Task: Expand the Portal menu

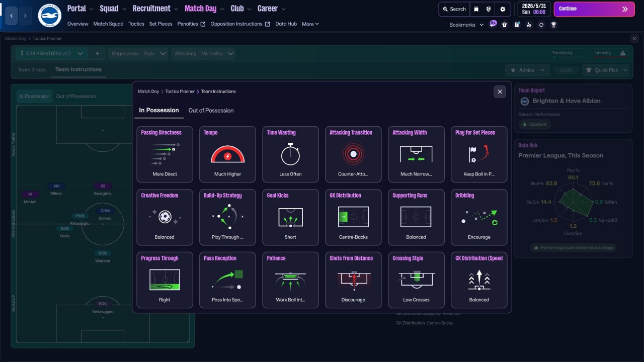Action: pyautogui.click(x=80, y=9)
